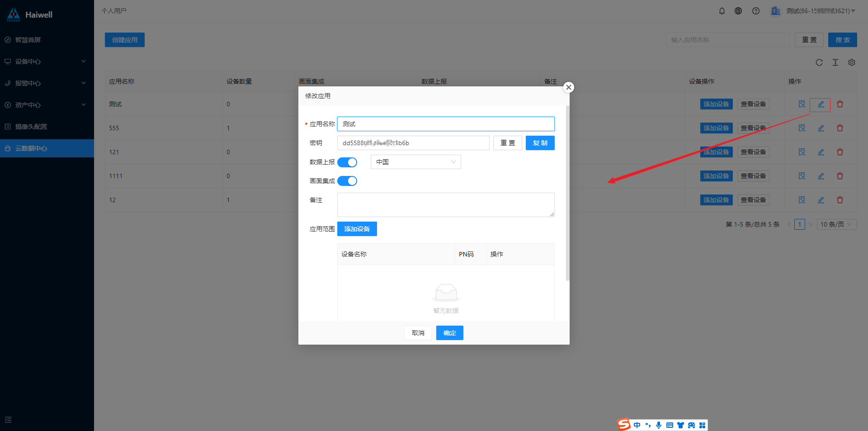Click the edit pencil icon for row 555

pos(821,128)
